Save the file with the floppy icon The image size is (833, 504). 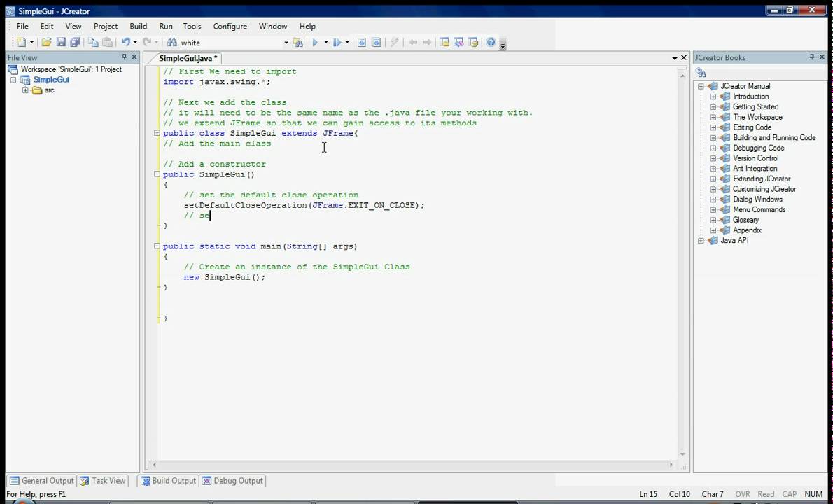pos(61,43)
